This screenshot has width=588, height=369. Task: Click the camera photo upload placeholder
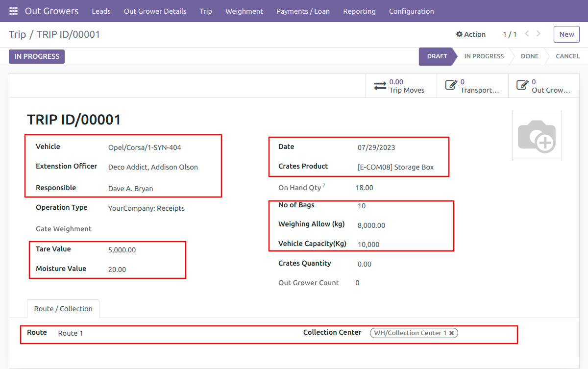click(x=537, y=135)
